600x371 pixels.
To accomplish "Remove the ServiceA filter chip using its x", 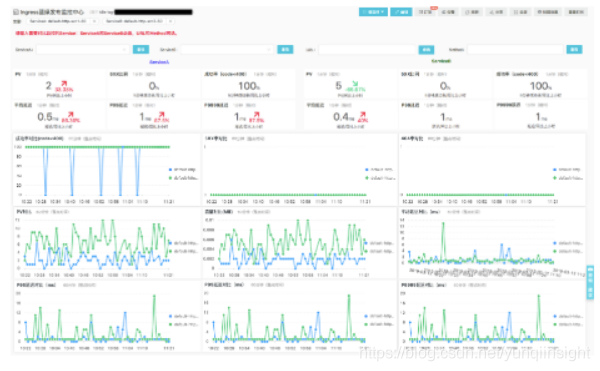I will click(94, 21).
